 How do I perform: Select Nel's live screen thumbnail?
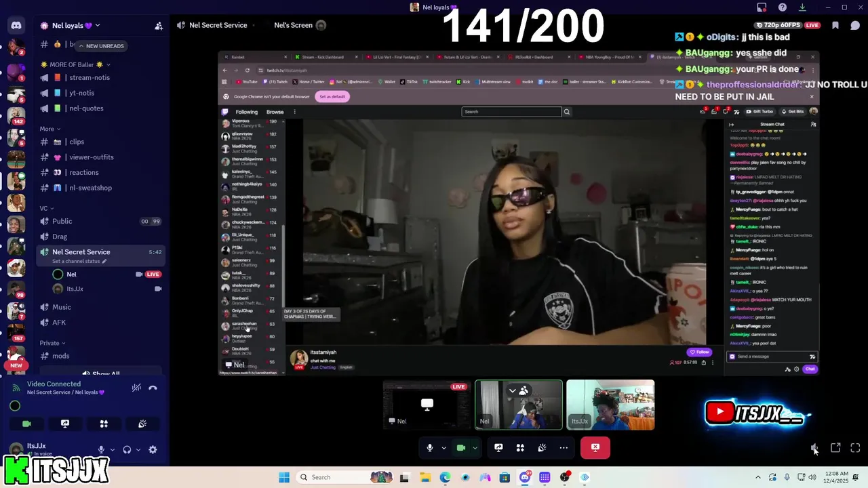tap(427, 405)
